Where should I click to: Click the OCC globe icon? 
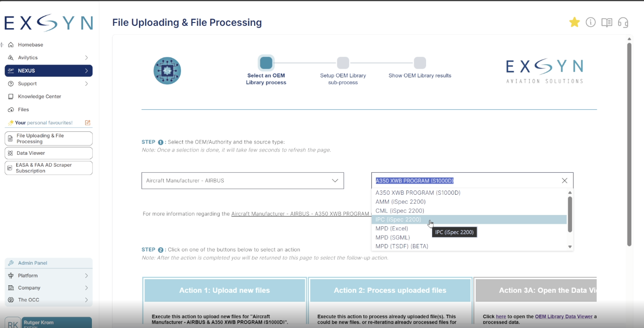[11, 300]
